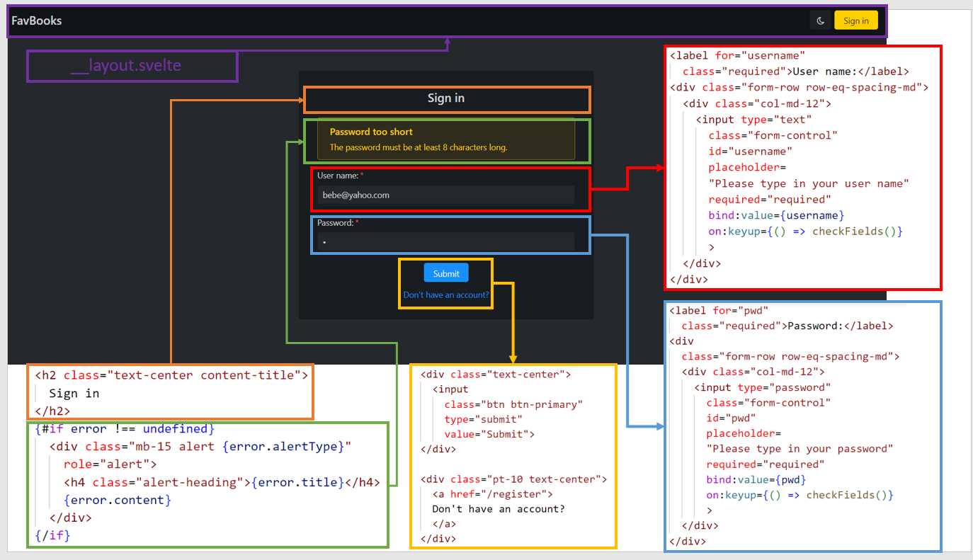973x560 pixels.
Task: Click the FavBooks brand link
Action: pyautogui.click(x=35, y=21)
